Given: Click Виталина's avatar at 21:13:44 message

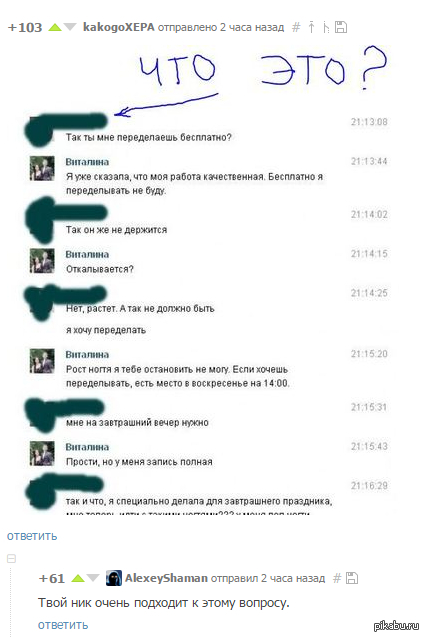Looking at the screenshot, I should [42, 168].
